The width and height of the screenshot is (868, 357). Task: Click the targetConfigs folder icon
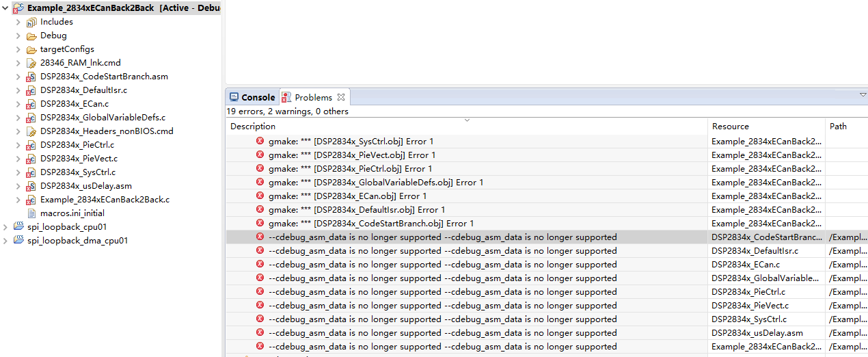[x=31, y=49]
